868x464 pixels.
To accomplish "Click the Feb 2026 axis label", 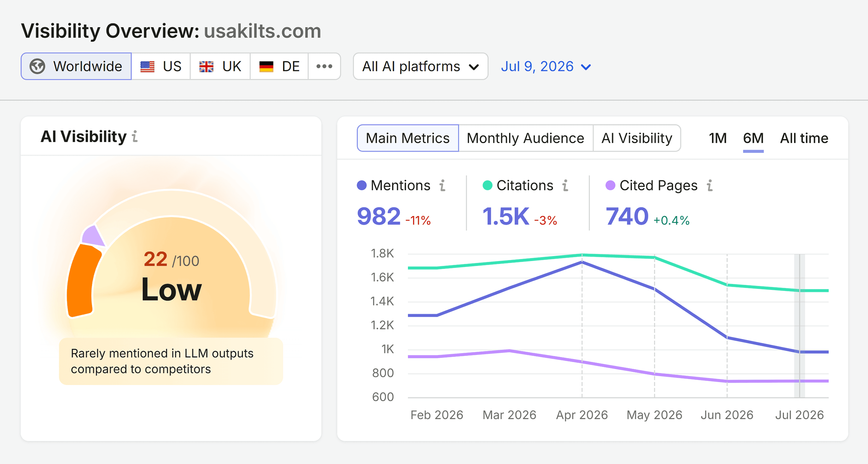I will coord(437,415).
